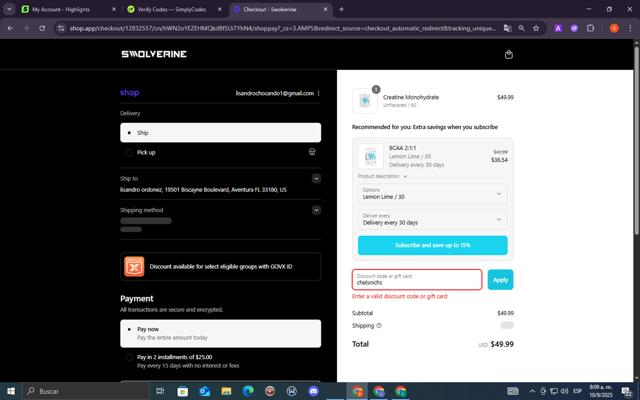Open Task View on the taskbar
Image resolution: width=640 pixels, height=400 pixels.
[x=160, y=391]
